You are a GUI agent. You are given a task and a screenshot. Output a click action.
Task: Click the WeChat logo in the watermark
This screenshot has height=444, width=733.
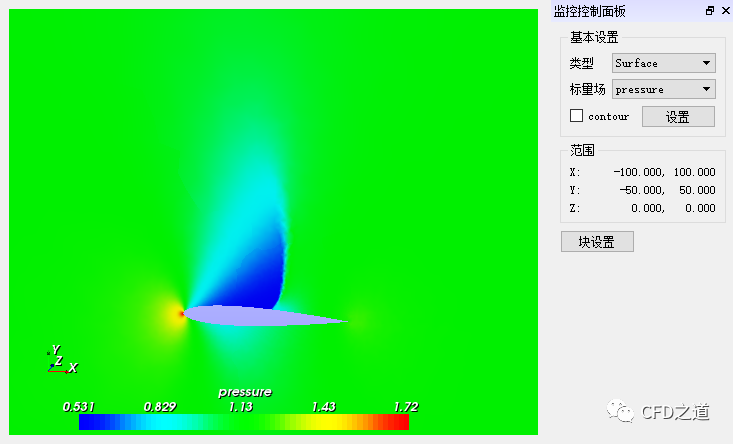[622, 411]
